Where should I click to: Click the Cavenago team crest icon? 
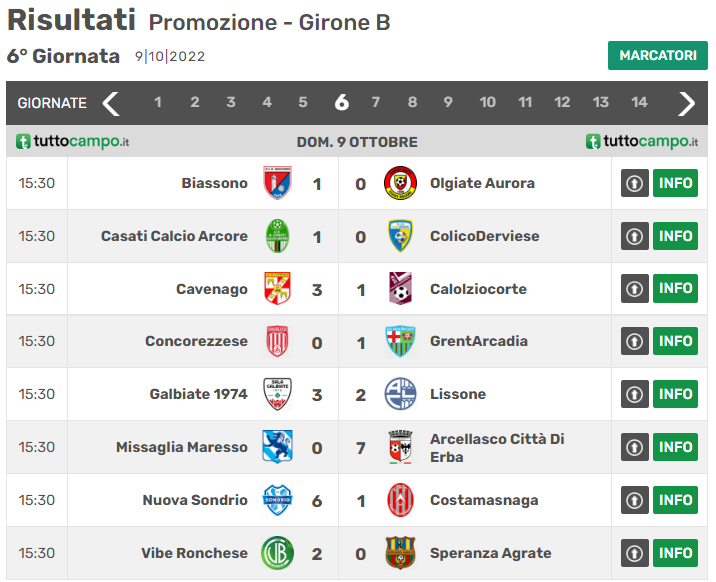click(277, 289)
